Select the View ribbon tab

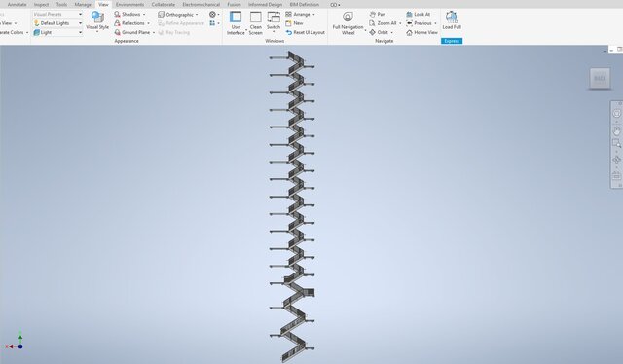coord(103,4)
